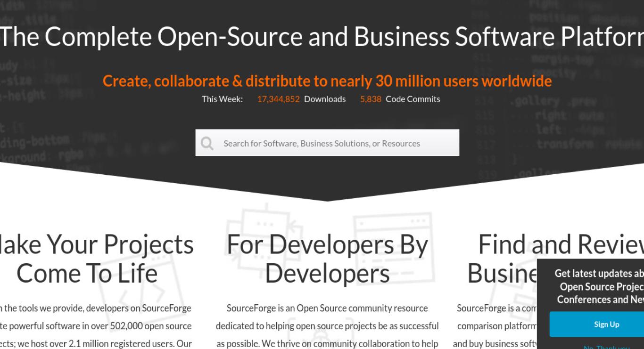The image size is (644, 349).
Task: Click the Open Source community resource paragraph
Action: (327, 326)
